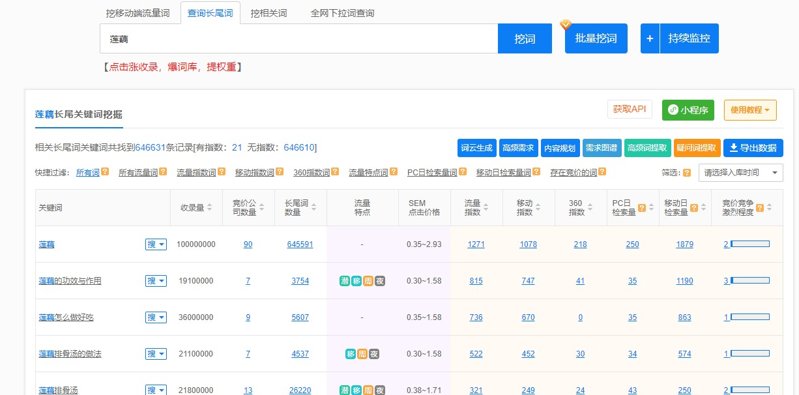
Task: Click the keyword search field containing 莲藕
Action: point(299,38)
